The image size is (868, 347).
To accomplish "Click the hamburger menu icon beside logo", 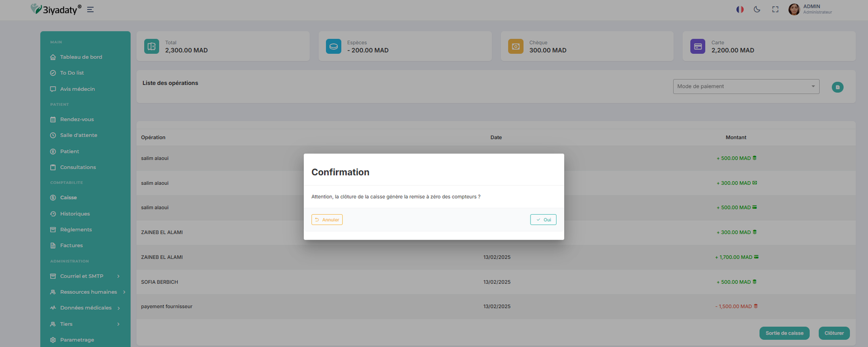I will click(91, 10).
